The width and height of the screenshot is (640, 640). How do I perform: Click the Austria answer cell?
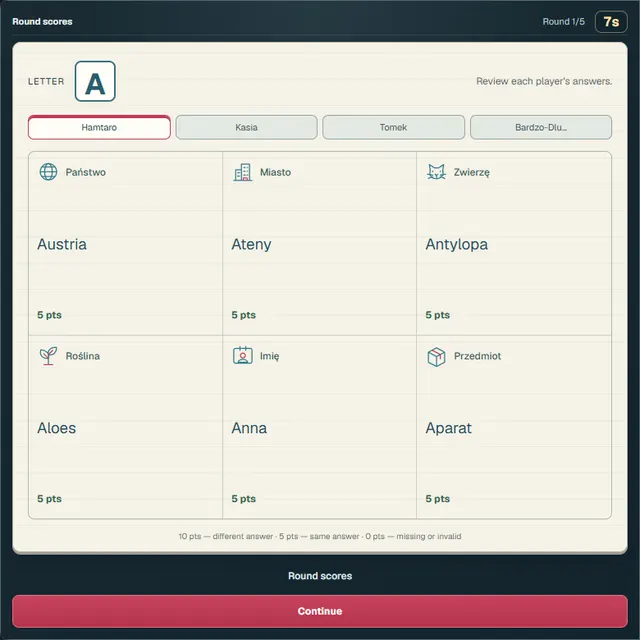tap(125, 244)
